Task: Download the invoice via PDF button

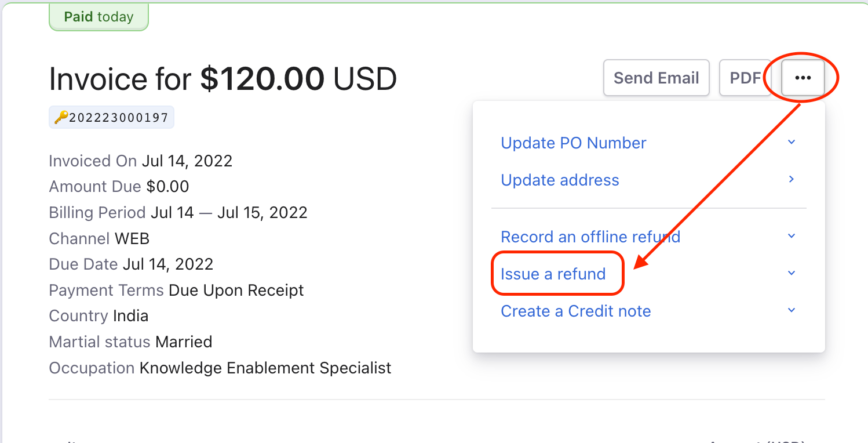Action: [745, 78]
